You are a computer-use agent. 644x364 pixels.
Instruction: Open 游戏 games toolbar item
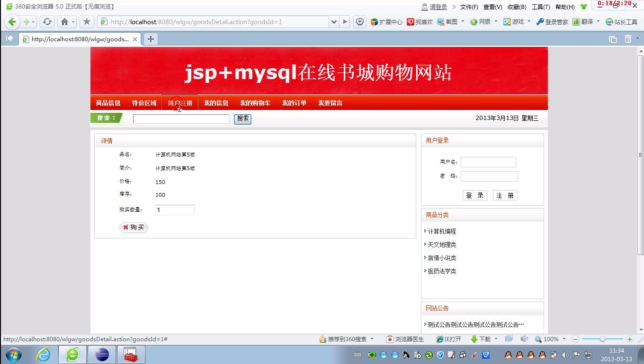[x=514, y=22]
